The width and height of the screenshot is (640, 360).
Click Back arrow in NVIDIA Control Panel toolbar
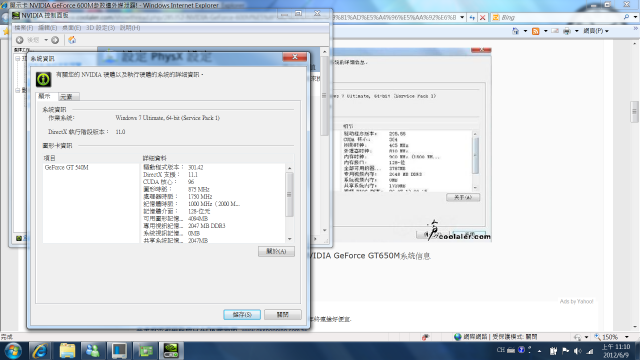(19, 40)
